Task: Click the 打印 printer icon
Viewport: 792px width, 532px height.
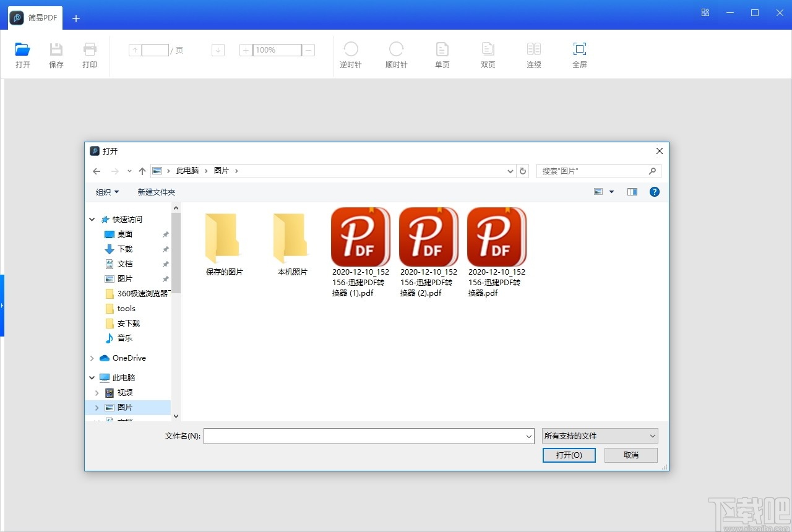Action: tap(90, 49)
